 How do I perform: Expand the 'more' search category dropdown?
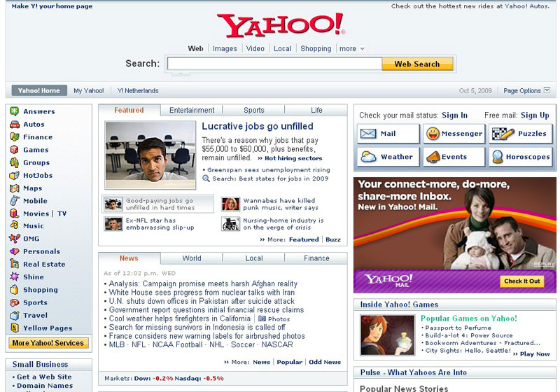point(351,49)
